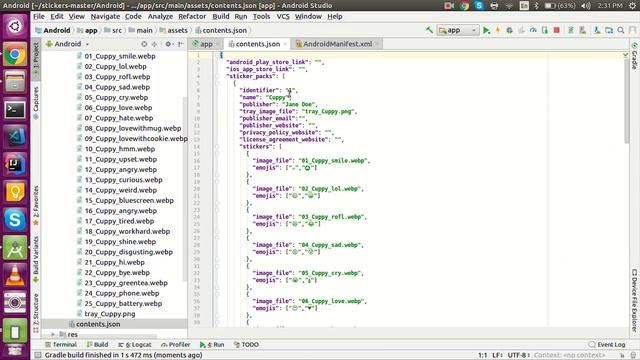Image resolution: width=640 pixels, height=360 pixels.
Task: Expand the res folder arrow
Action: [x=53, y=334]
